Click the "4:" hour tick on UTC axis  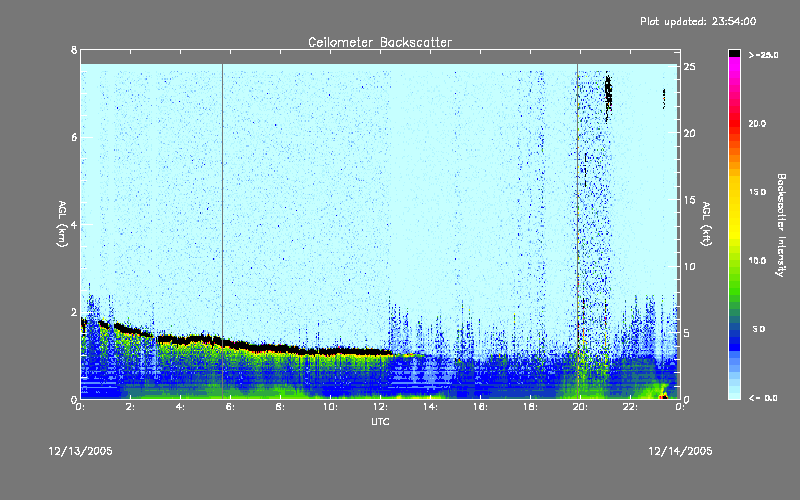(x=181, y=407)
